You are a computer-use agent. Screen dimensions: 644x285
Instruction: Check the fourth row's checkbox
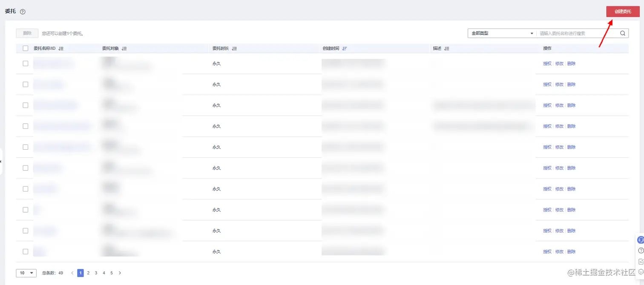tap(26, 126)
